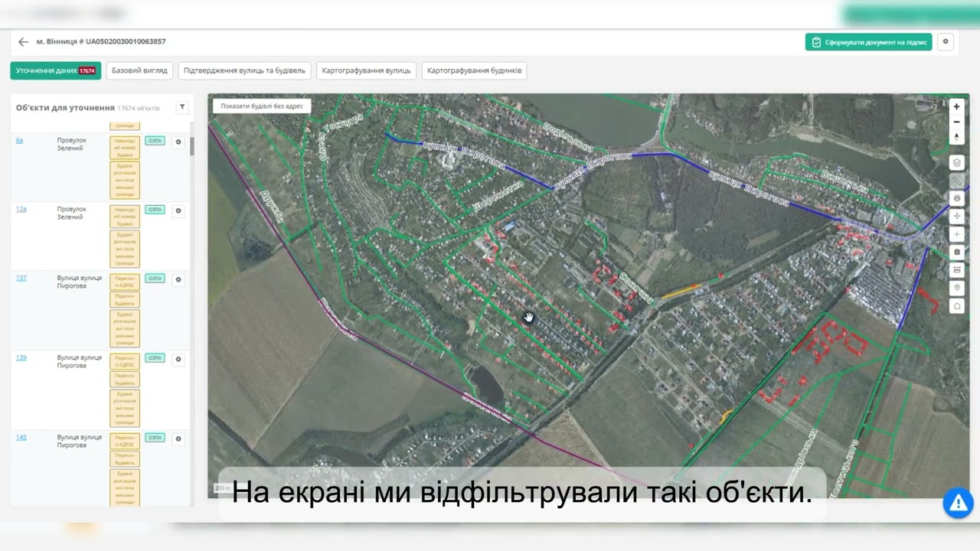Click 'ОЗПА' badge in row 12а
This screenshot has height=551, width=980.
(x=155, y=209)
